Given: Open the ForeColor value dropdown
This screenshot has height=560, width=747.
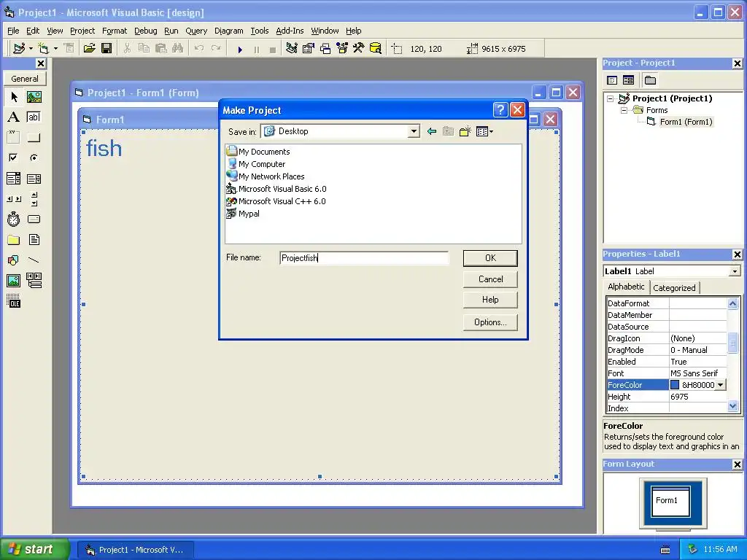Looking at the screenshot, I should pyautogui.click(x=720, y=385).
